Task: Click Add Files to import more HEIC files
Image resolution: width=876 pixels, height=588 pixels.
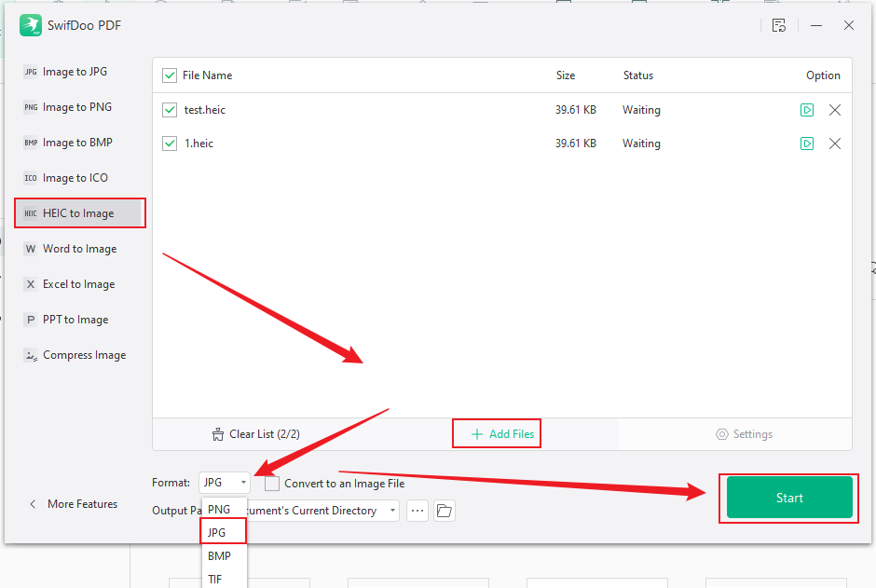Action: coord(496,432)
